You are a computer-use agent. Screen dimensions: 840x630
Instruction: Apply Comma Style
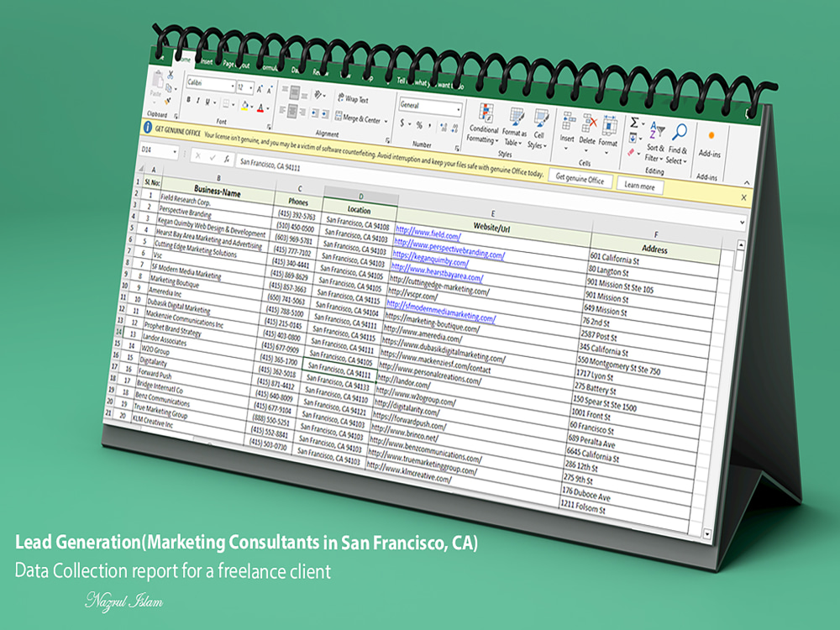[430, 126]
